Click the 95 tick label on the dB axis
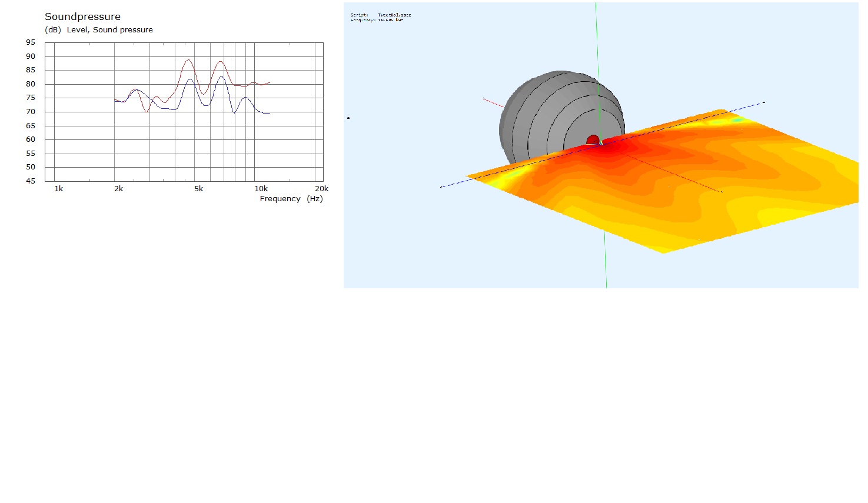 click(x=31, y=42)
